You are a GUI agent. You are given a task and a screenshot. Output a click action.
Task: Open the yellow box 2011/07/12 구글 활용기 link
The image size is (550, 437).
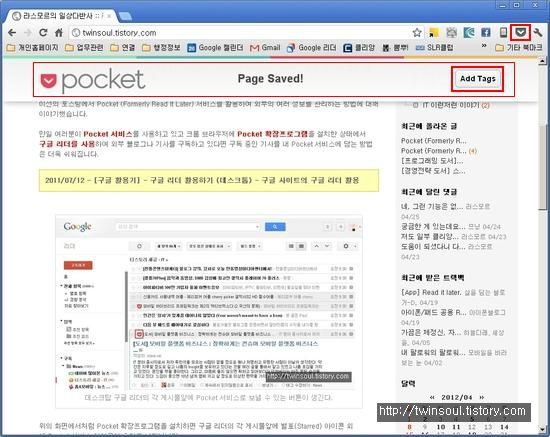point(202,180)
